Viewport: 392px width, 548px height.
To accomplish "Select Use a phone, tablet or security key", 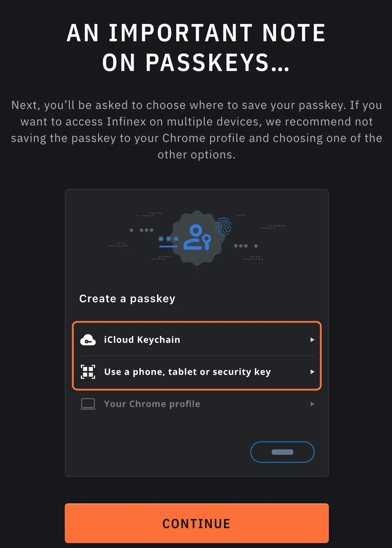I will pos(197,372).
